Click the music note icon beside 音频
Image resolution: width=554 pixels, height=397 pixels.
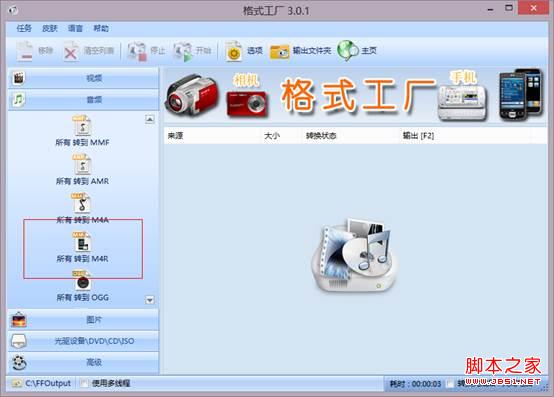[18, 100]
